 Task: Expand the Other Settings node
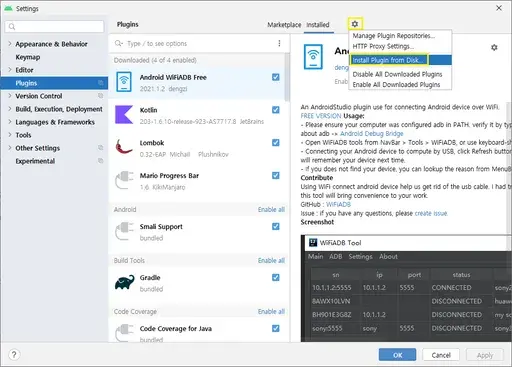tap(10, 148)
